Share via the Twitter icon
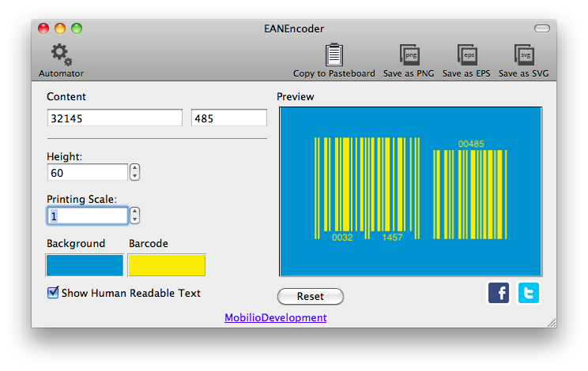Image resolution: width=588 pixels, height=371 pixels. [529, 293]
